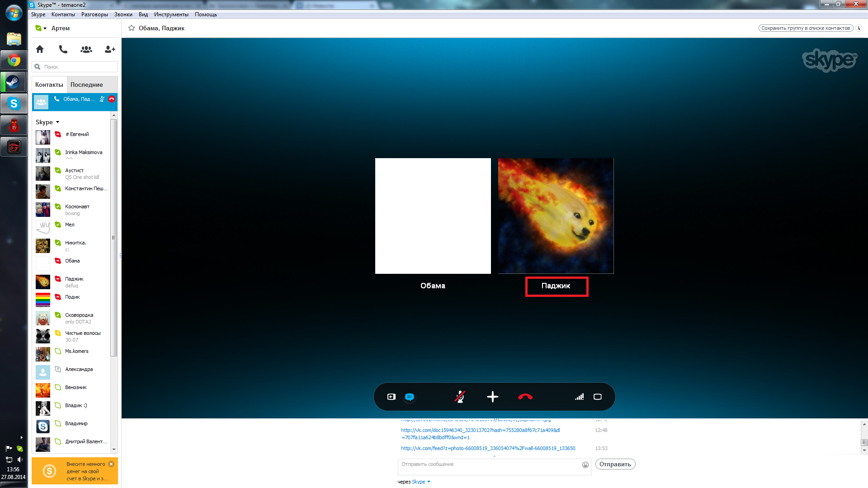This screenshot has width=868, height=488.
Task: Click Сохранить группу в списке контактов button
Action: click(x=806, y=28)
